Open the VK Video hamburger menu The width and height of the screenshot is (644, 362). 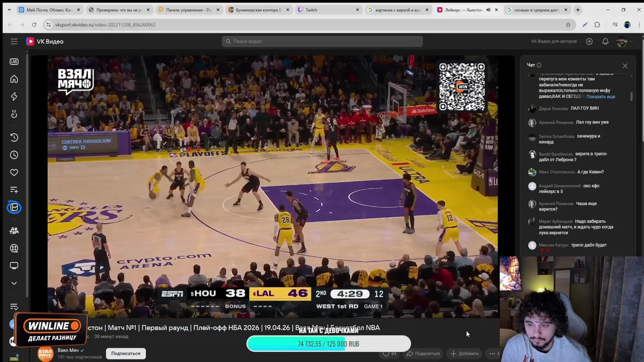coord(14,41)
